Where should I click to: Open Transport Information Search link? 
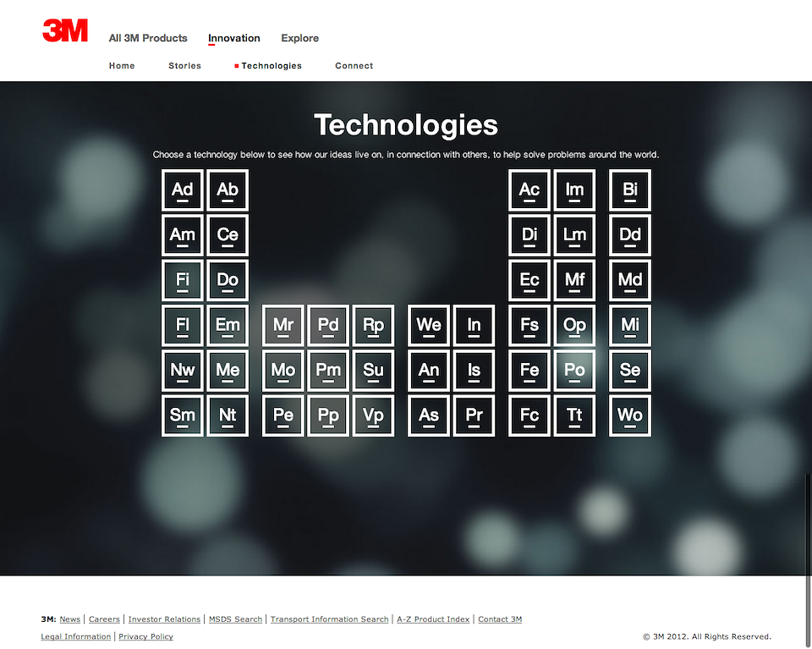click(329, 619)
